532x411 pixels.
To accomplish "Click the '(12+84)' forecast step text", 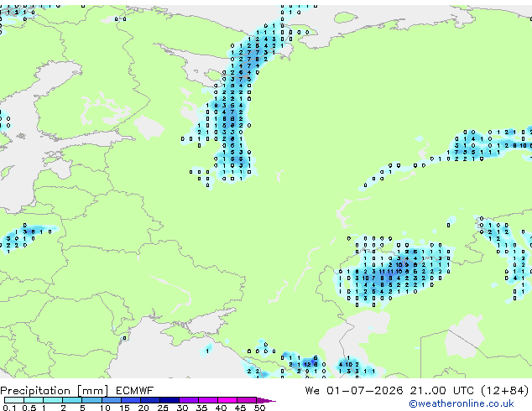I will click(x=505, y=391).
